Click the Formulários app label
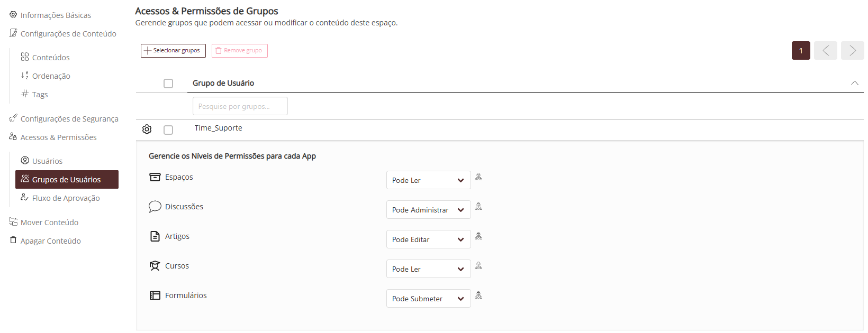 [x=186, y=295]
